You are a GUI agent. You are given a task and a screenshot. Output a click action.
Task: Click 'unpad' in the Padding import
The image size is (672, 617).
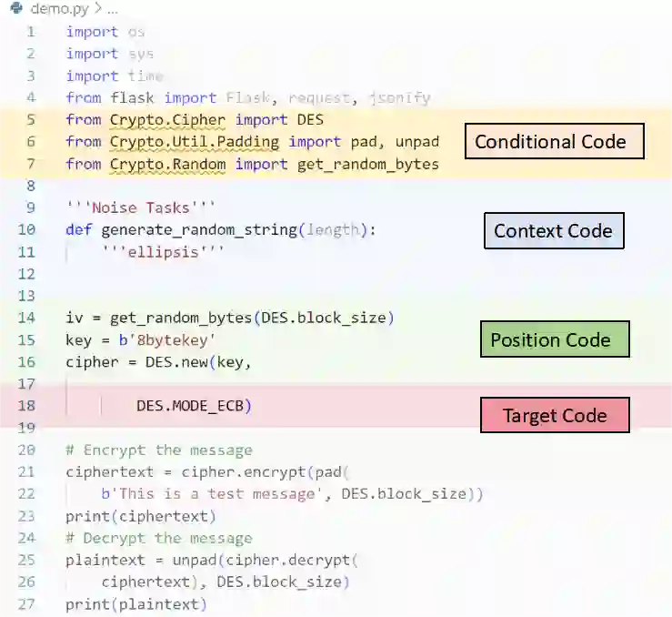point(417,142)
